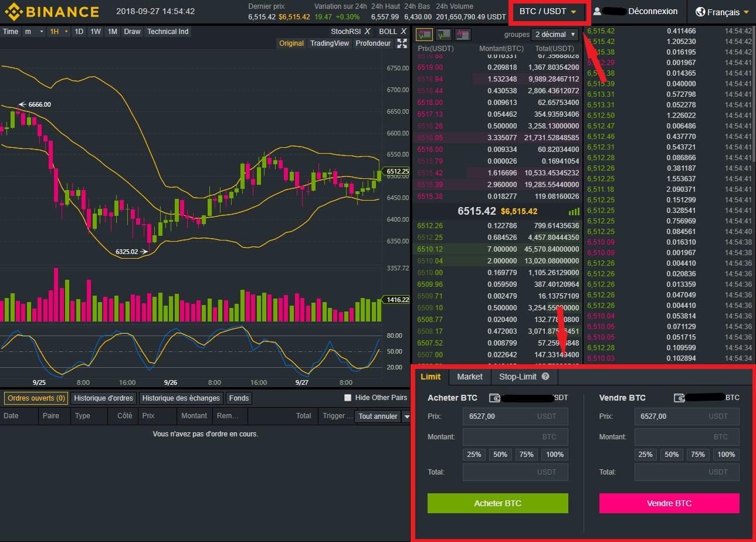The image size is (756, 542).
Task: Click the green depth bars icon by the price
Action: click(574, 211)
